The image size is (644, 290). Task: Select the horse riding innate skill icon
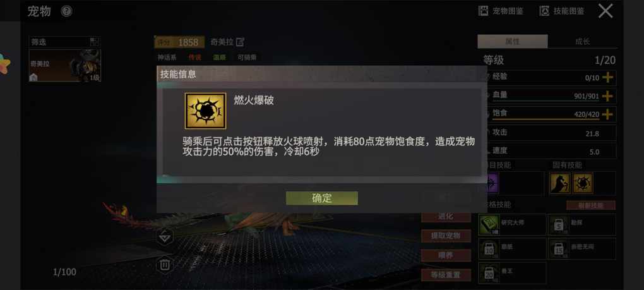click(560, 183)
